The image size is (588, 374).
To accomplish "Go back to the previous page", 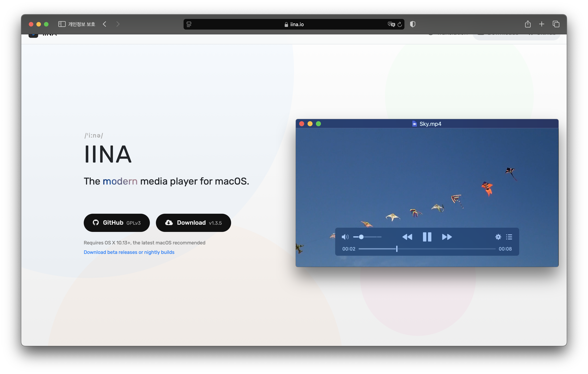I will coord(105,24).
